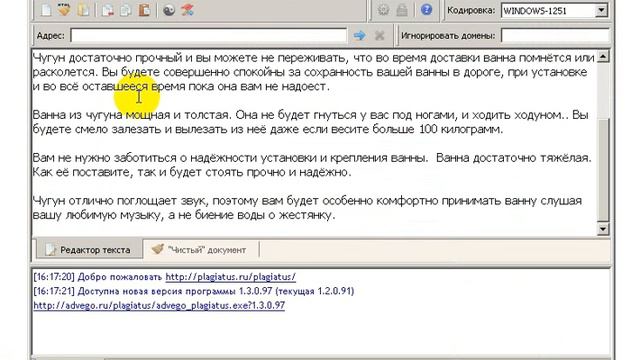The height and width of the screenshot is (360, 640).
Task: Click the HTML open file icon
Action: pos(64,9)
